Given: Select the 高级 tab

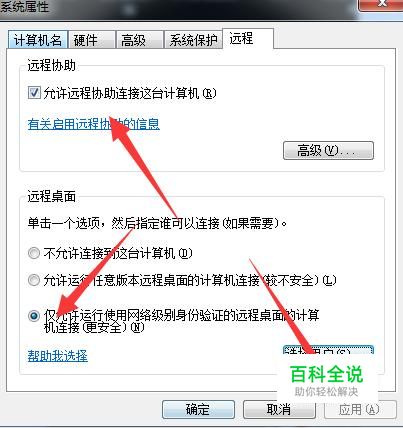Looking at the screenshot, I should click(140, 40).
